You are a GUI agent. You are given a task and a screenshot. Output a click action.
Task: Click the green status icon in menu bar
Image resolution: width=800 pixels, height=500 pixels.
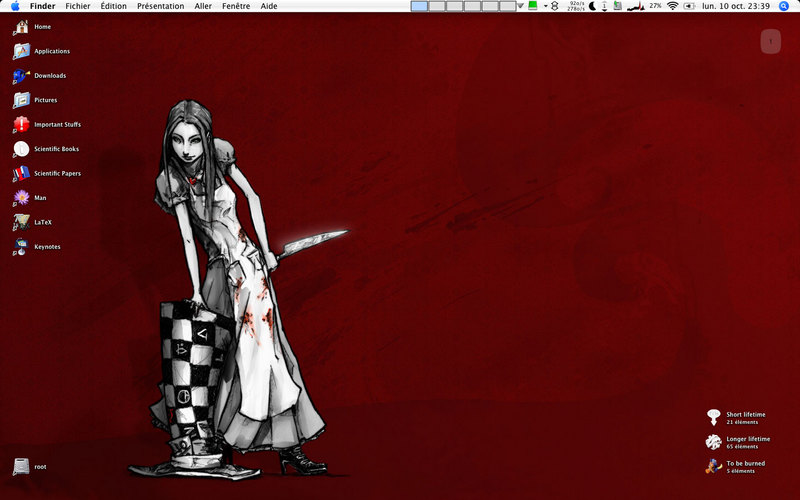coord(533,6)
